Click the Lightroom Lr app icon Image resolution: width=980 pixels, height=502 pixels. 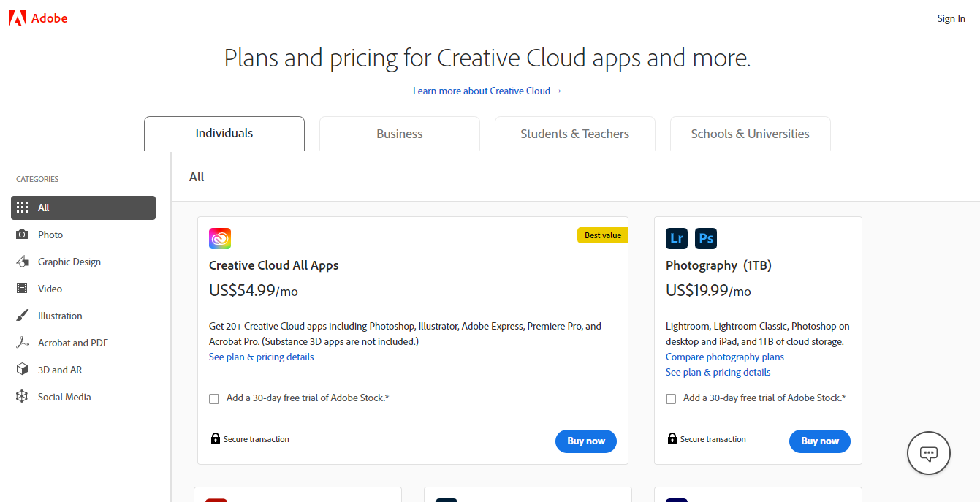click(677, 238)
